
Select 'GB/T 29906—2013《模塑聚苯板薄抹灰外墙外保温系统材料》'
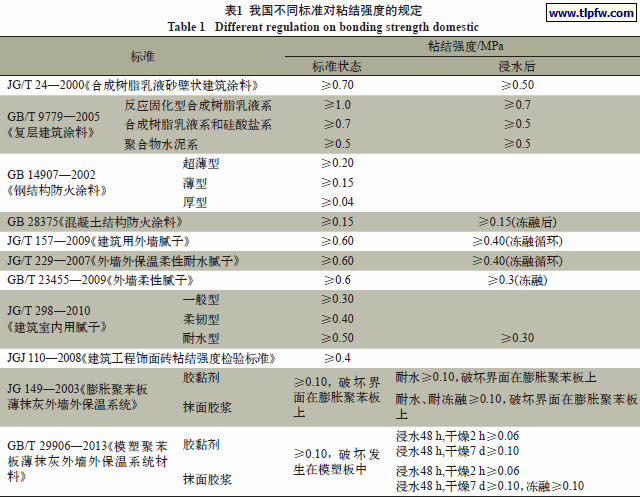(x=87, y=462)
